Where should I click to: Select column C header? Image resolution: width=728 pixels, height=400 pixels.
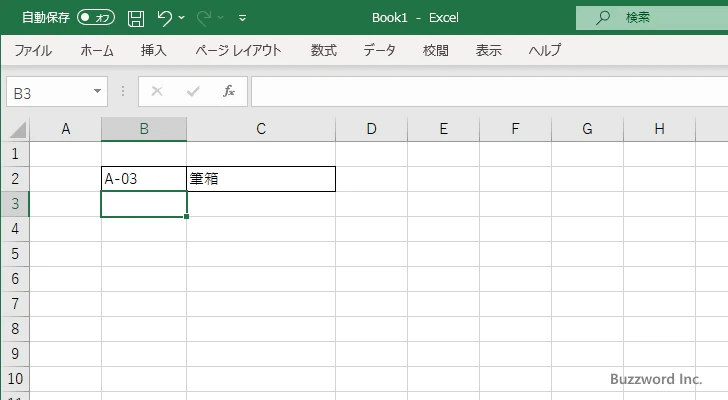click(261, 129)
